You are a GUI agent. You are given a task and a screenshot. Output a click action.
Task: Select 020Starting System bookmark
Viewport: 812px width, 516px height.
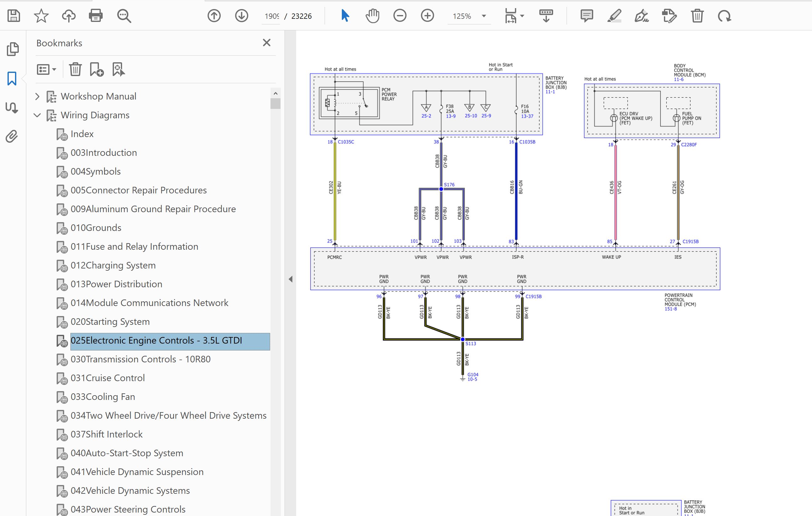click(x=110, y=322)
